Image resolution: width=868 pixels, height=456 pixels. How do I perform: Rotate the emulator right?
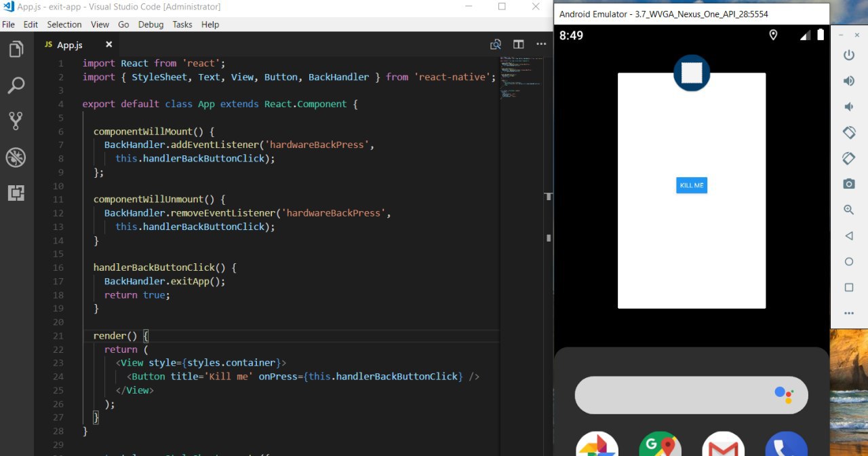click(848, 158)
